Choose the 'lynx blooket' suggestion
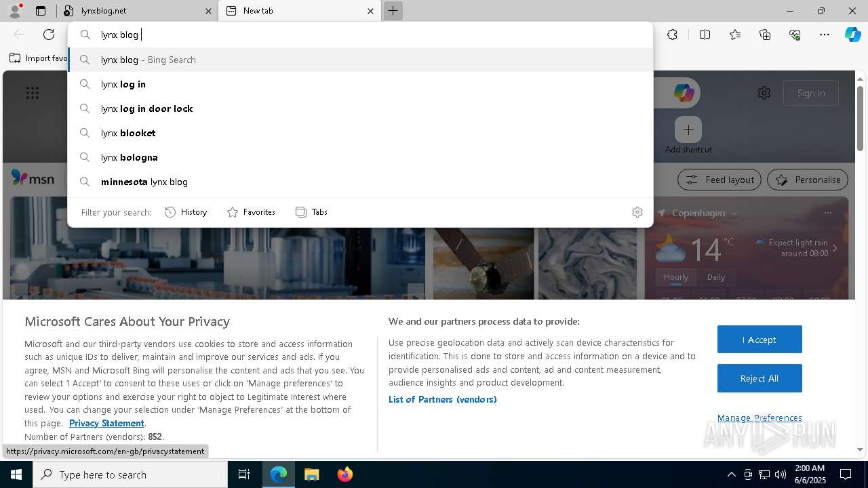Screen dimensions: 868x488 pos(360,133)
